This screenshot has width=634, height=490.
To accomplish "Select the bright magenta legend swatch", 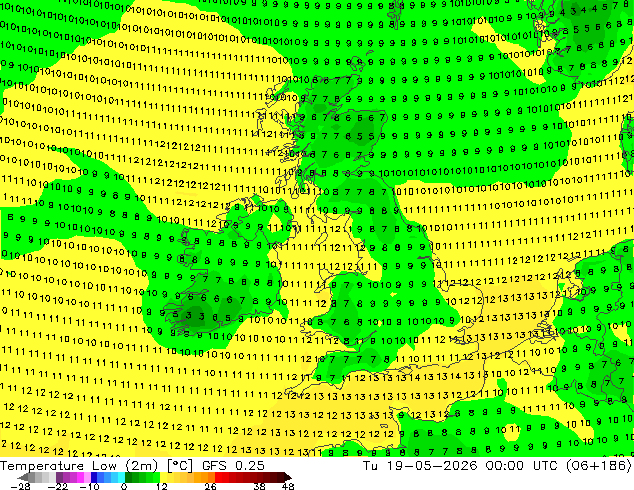I will pos(80,477).
